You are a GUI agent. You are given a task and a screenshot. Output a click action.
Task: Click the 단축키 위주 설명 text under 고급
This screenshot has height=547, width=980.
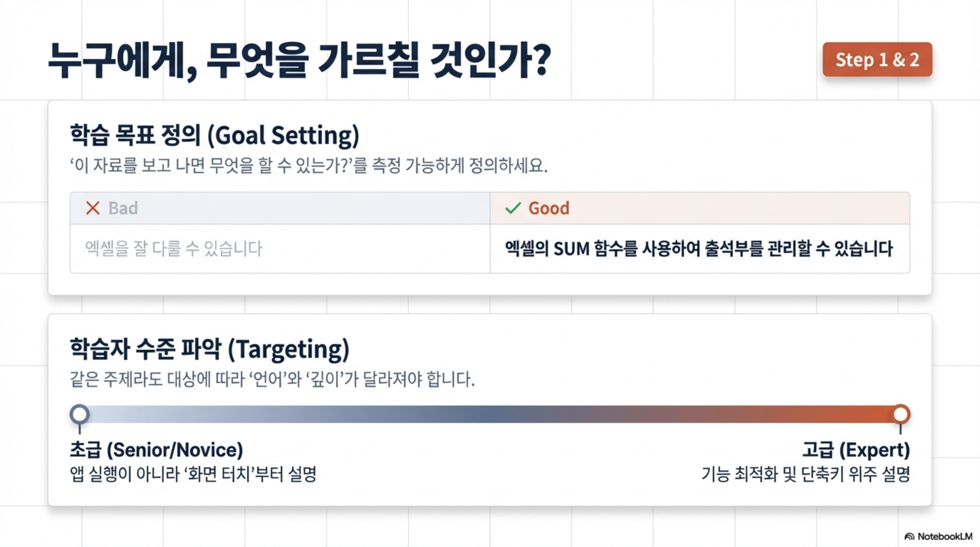point(805,474)
